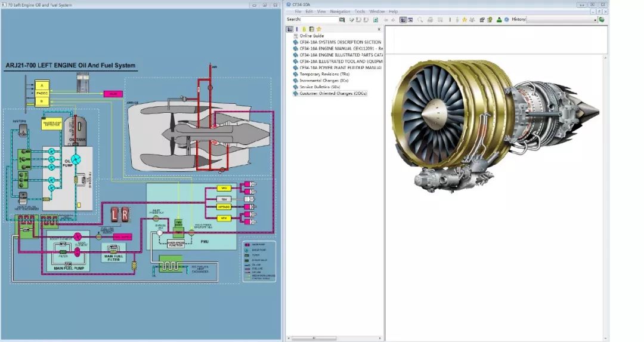Expand CF34-10A Engine Manual tree node
This screenshot has height=342, width=644.
[295, 49]
